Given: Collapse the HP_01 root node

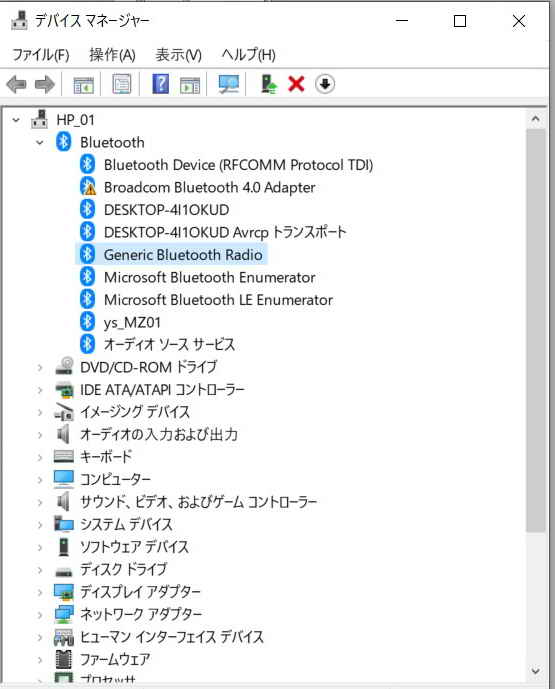Looking at the screenshot, I should tap(16, 120).
